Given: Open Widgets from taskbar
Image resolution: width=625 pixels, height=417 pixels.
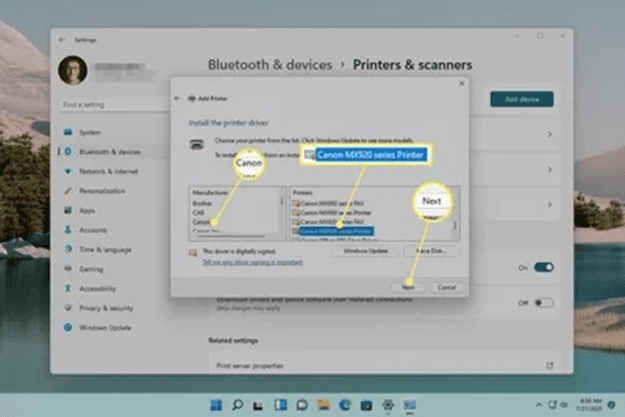Looking at the screenshot, I should [280, 405].
